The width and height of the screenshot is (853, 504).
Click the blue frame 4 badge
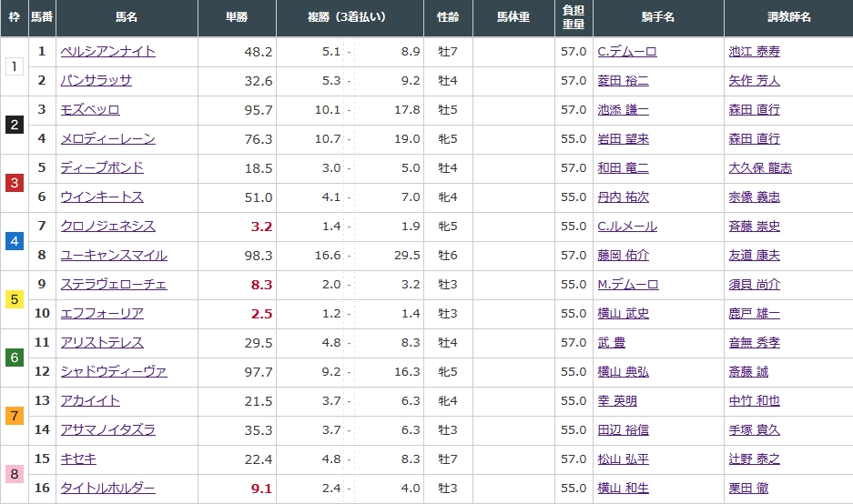pos(14,241)
